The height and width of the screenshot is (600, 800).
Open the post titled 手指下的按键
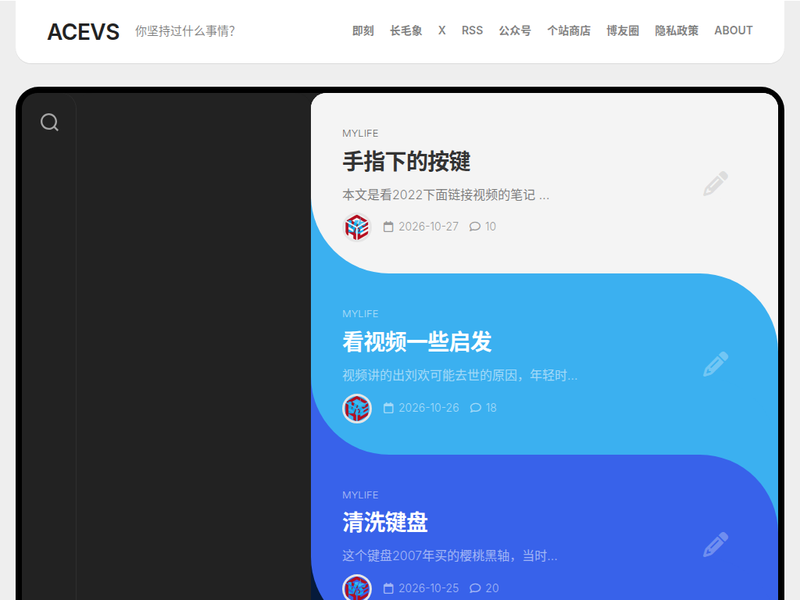pos(406,162)
